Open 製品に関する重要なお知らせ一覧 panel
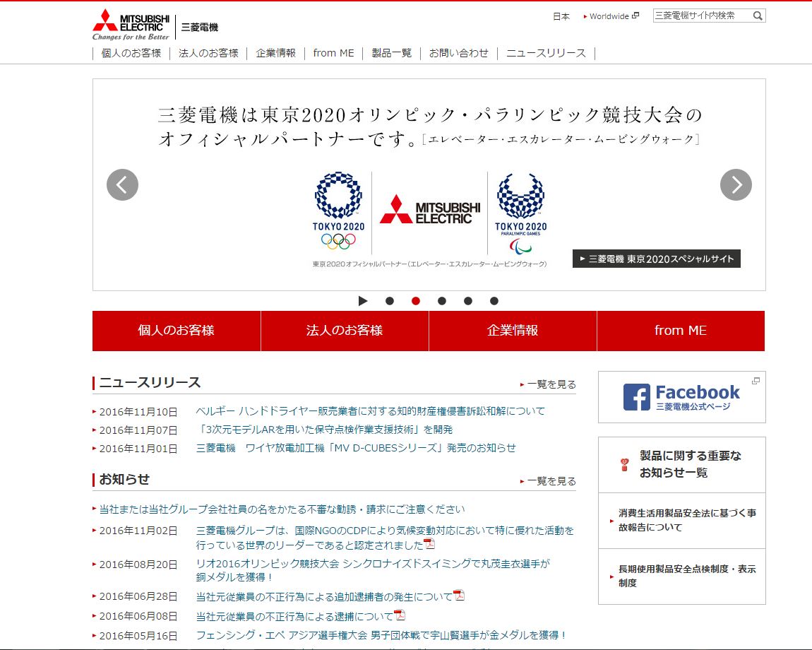This screenshot has height=650, width=812. (682, 464)
